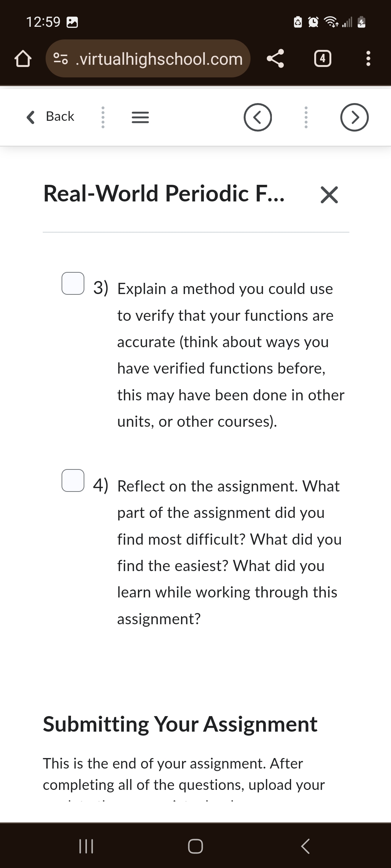
Task: Open the browser tabs switcher showing 4 tabs
Action: click(323, 58)
